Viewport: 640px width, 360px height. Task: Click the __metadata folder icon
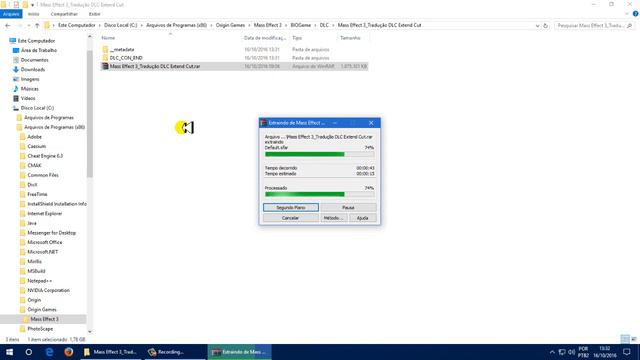pos(105,49)
